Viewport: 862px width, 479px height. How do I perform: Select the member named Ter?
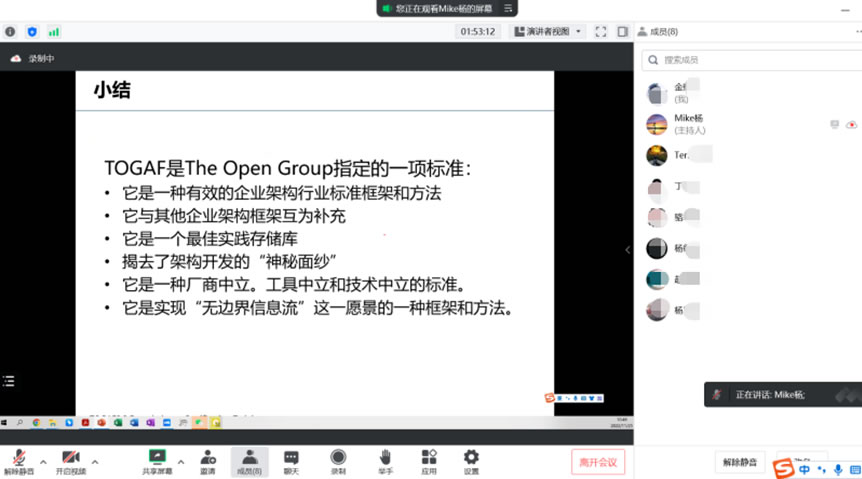coord(752,156)
